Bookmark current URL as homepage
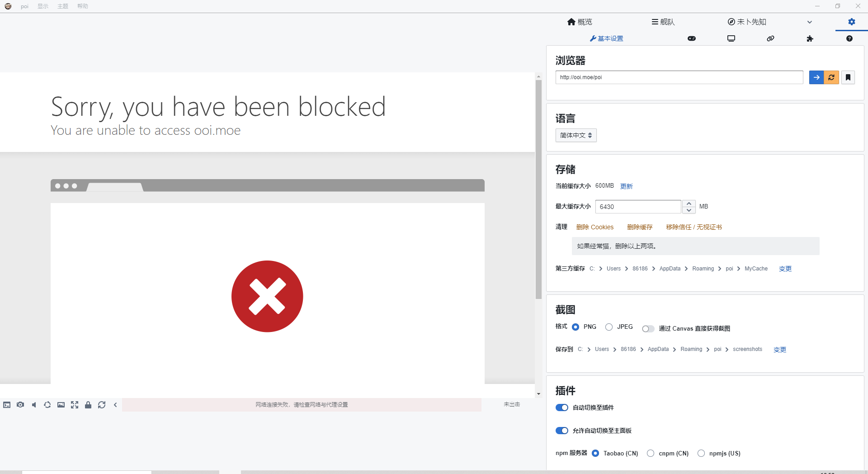The image size is (868, 474). point(848,77)
